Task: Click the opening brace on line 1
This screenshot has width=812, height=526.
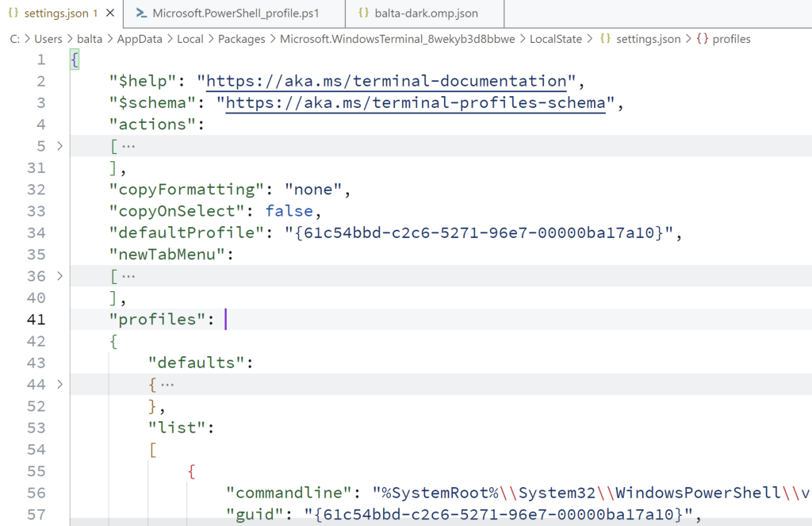Action: pos(75,60)
